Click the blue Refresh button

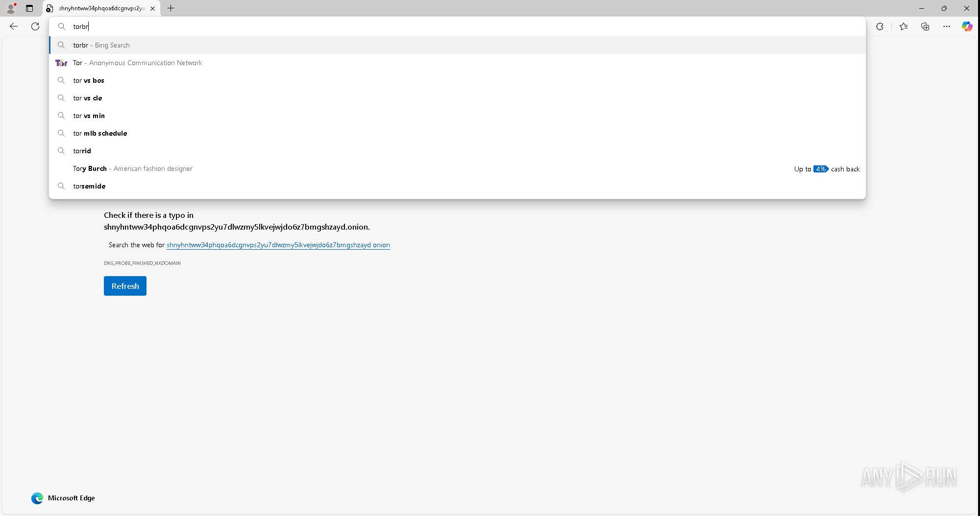point(125,286)
